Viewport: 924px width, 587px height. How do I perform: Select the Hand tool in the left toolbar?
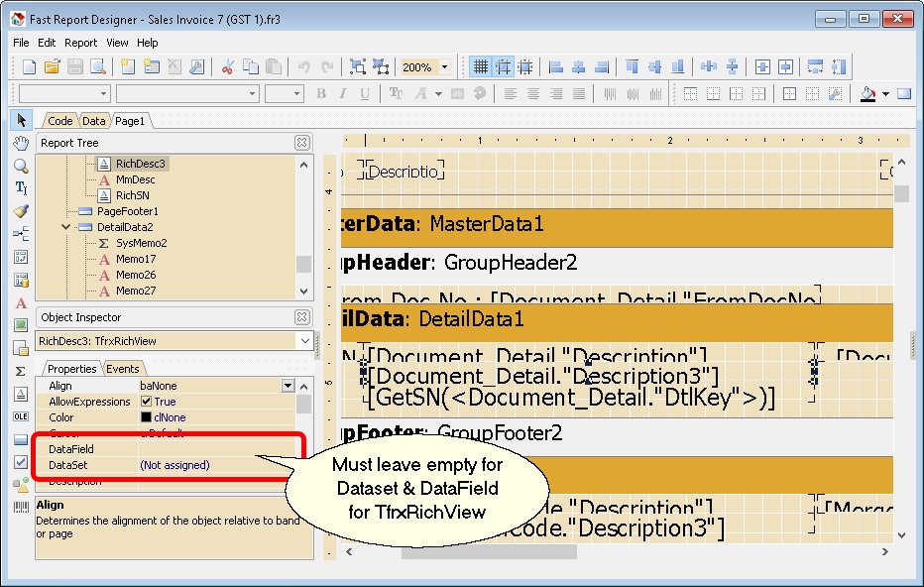pos(21,143)
